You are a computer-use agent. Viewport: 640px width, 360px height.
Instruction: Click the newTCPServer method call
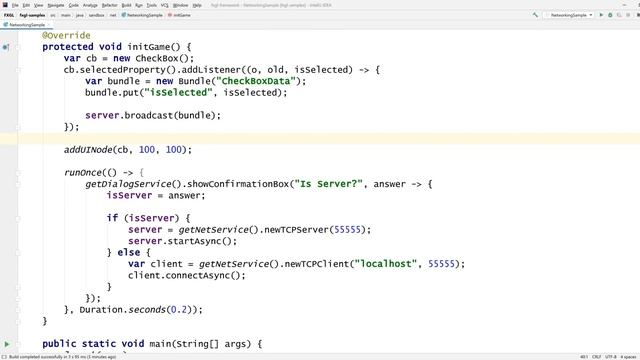[296, 230]
